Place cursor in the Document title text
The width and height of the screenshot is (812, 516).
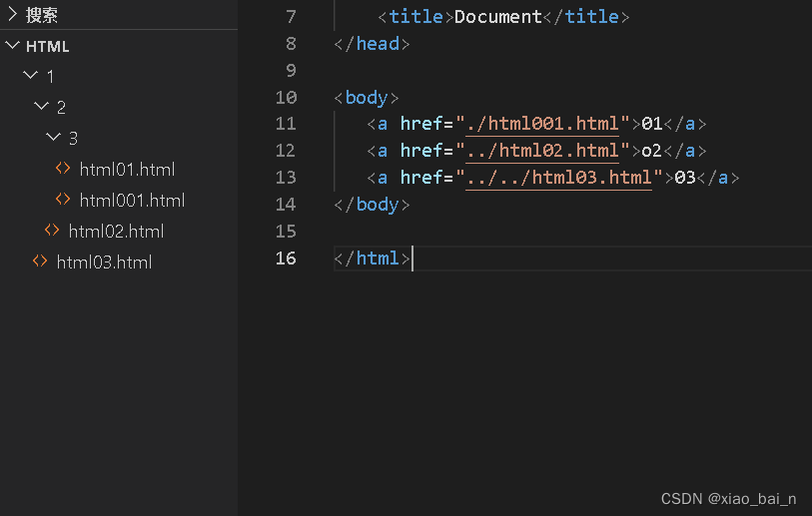[497, 17]
